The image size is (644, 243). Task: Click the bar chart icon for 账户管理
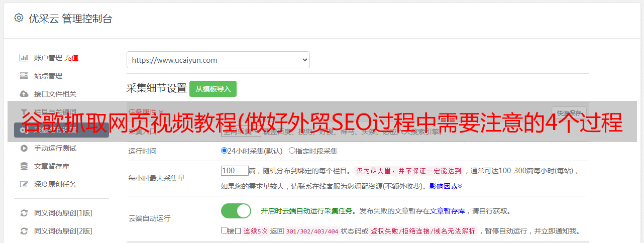(24, 58)
